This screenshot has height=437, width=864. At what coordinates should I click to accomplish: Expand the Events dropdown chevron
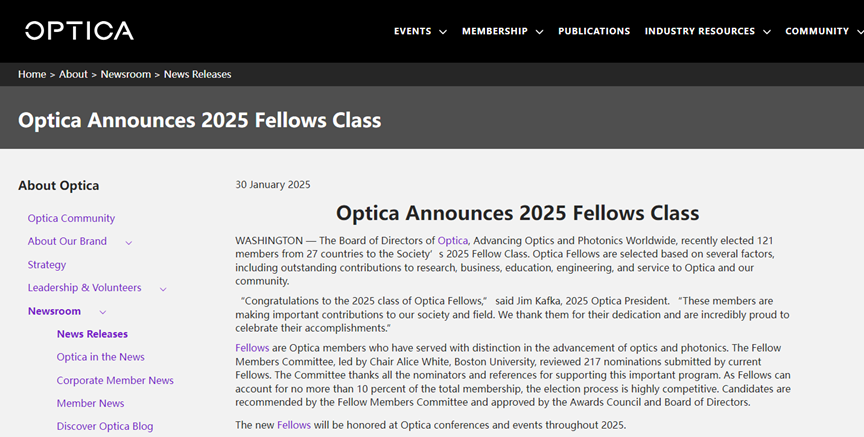442,32
